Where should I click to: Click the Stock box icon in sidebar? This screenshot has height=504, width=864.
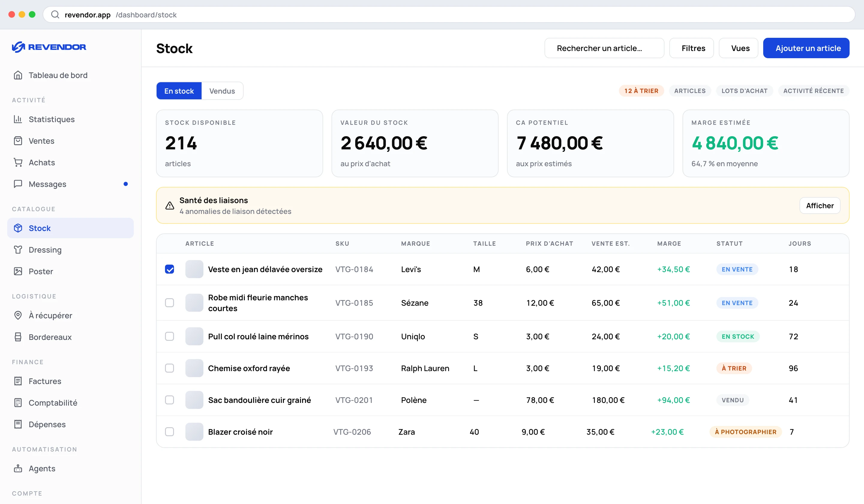(x=18, y=228)
